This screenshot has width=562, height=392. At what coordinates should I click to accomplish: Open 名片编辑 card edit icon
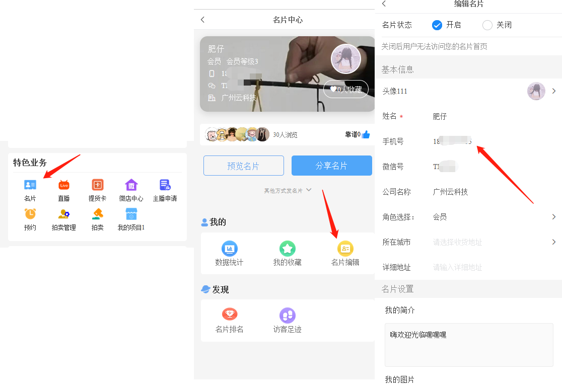(x=345, y=249)
